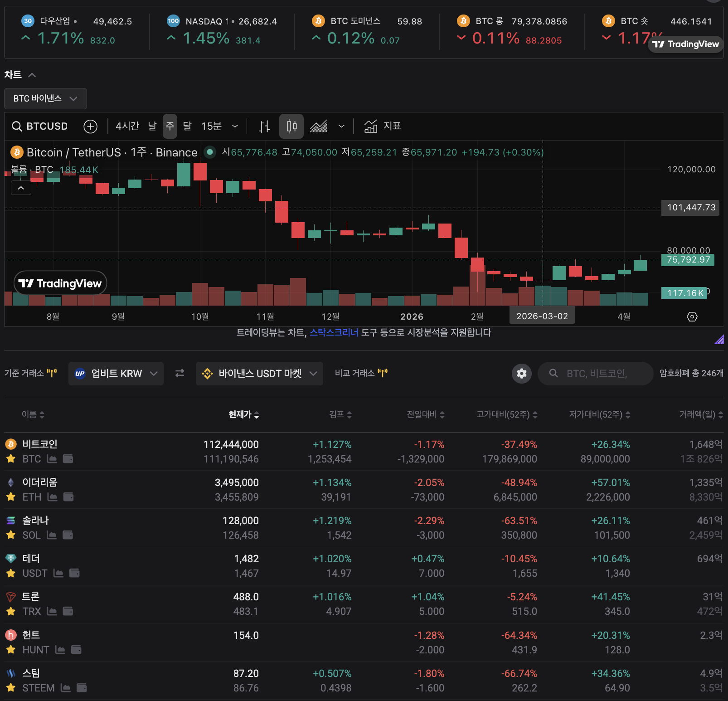Image resolution: width=728 pixels, height=701 pixels.
Task: Select the 주 weekly interval
Action: pos(170,126)
